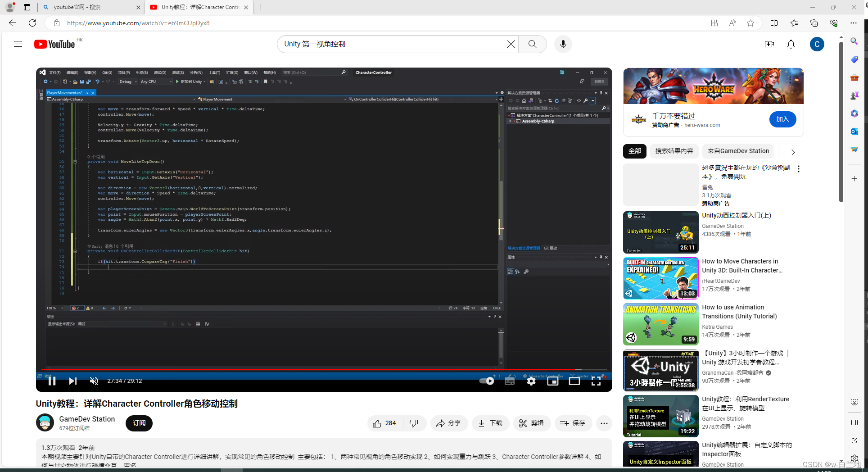Open browser split screen icon
868x472 pixels.
click(x=774, y=23)
